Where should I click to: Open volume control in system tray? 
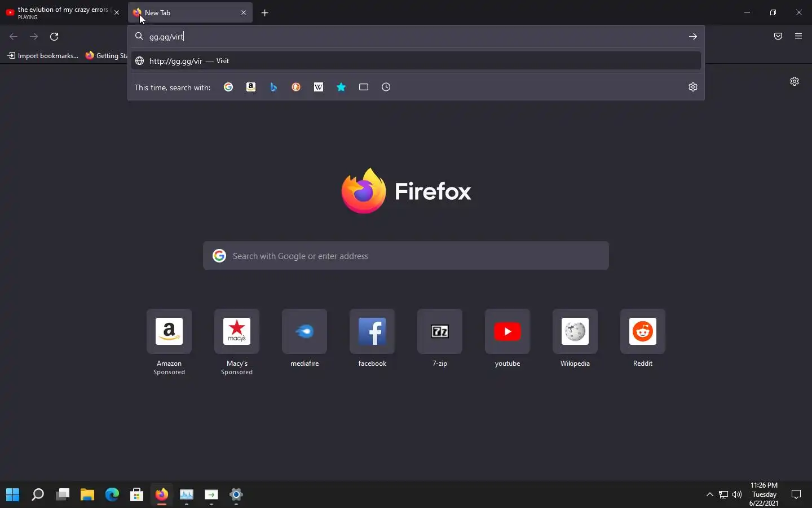coord(738,495)
